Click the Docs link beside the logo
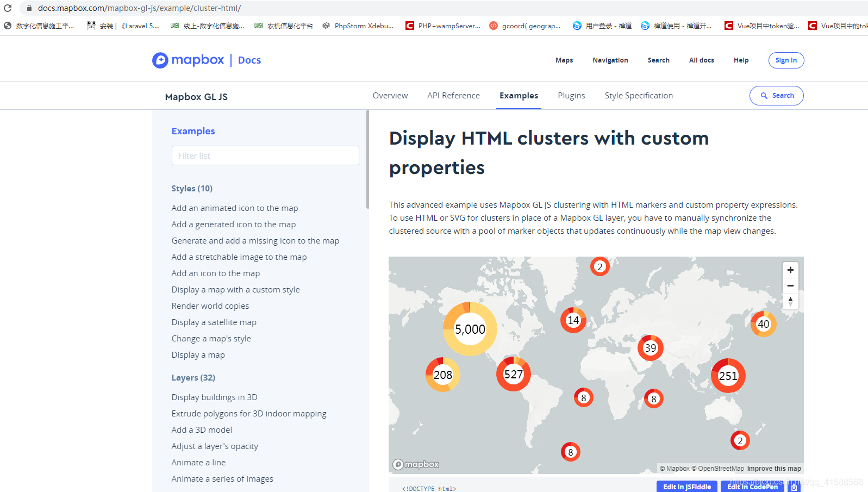 (x=249, y=60)
